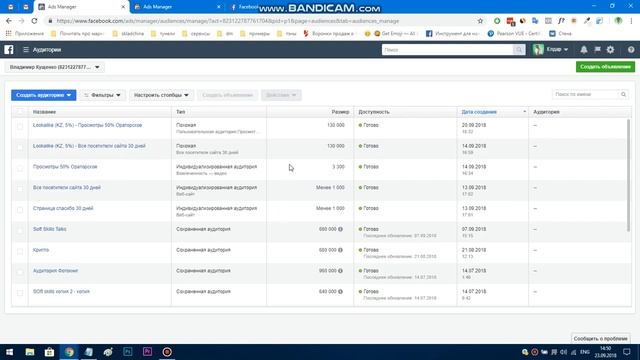Open File Explorer from the taskbar

click(29, 352)
